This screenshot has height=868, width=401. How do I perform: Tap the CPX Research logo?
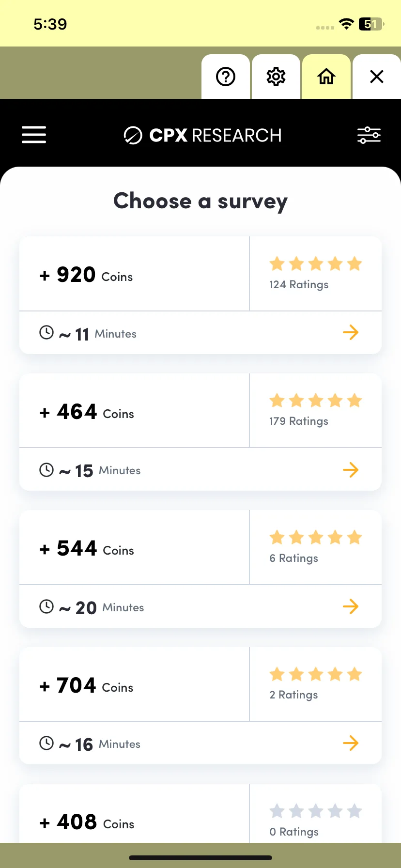pos(202,135)
